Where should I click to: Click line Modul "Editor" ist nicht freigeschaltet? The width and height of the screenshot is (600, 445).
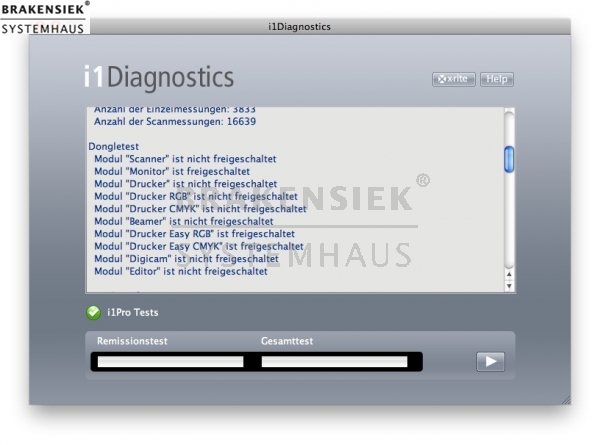(181, 271)
